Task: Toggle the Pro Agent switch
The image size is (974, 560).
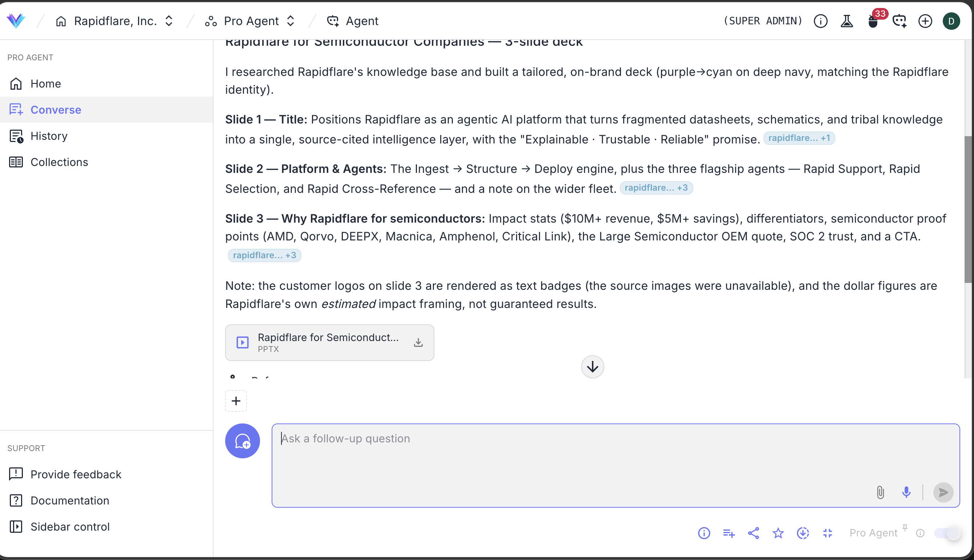Action: [x=947, y=533]
